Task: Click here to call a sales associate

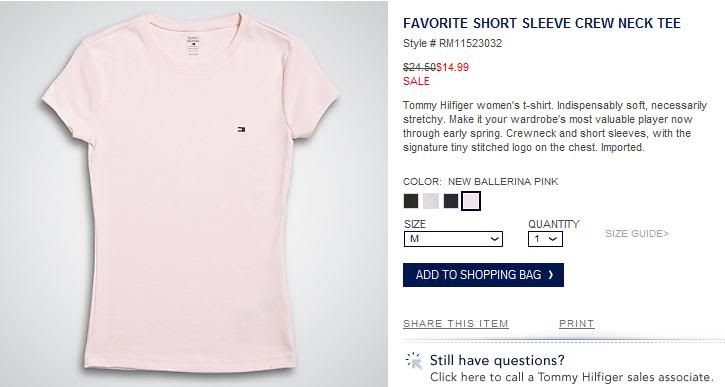Action: pyautogui.click(x=572, y=377)
